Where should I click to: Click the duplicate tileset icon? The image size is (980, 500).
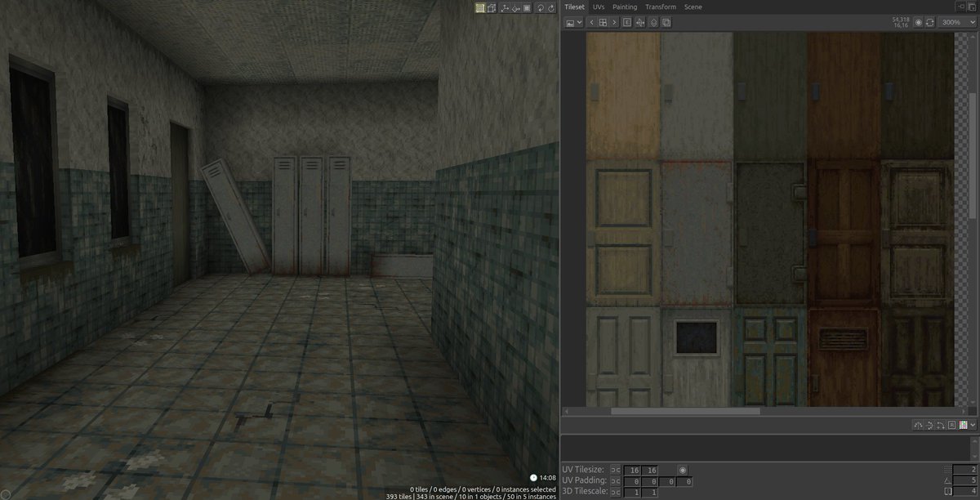[666, 23]
